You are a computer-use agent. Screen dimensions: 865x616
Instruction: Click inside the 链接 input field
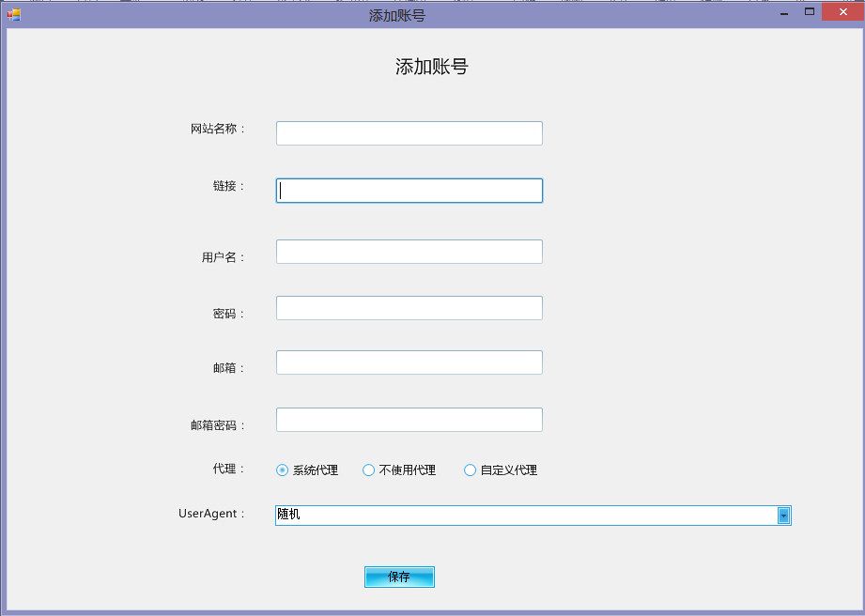point(409,190)
